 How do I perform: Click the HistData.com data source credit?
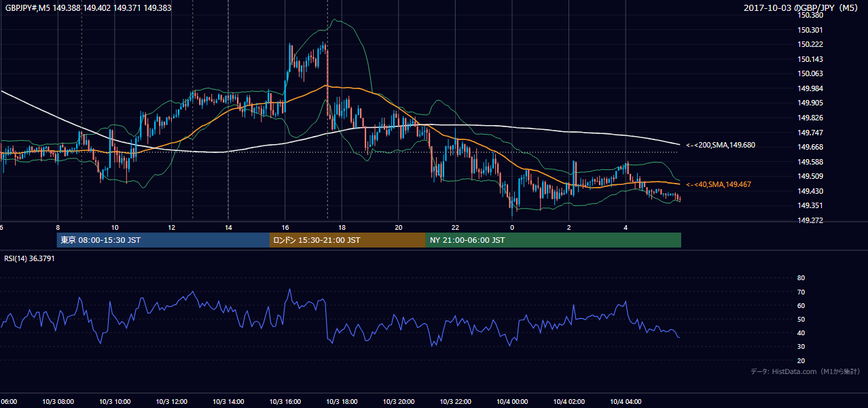pyautogui.click(x=806, y=371)
